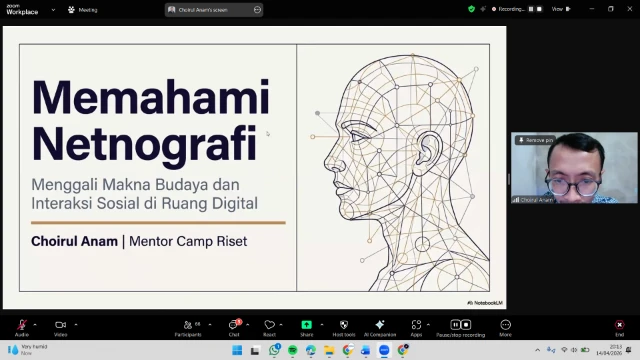This screenshot has height=360, width=640.
Task: Check the green encryption shield icon
Action: point(471,9)
